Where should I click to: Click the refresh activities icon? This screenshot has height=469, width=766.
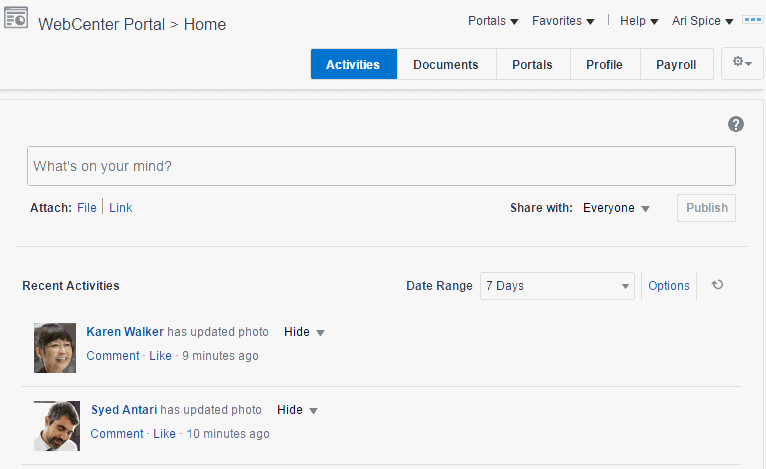[x=717, y=285]
